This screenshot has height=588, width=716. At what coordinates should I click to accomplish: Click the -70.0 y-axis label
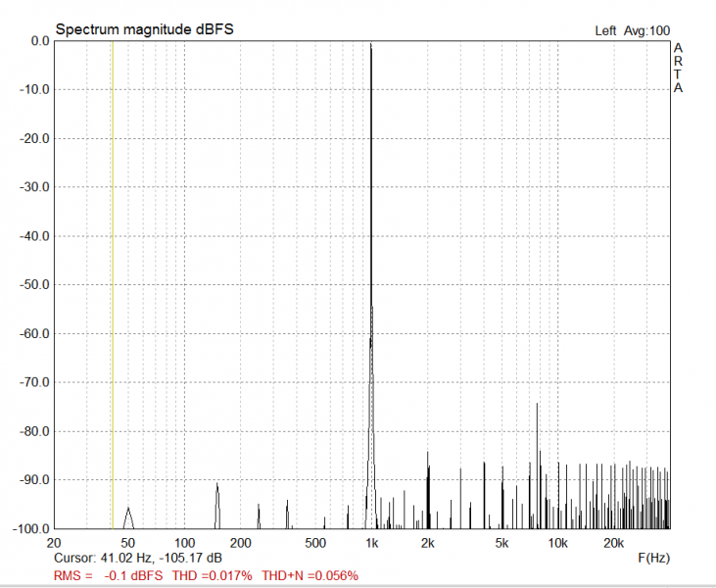click(34, 382)
